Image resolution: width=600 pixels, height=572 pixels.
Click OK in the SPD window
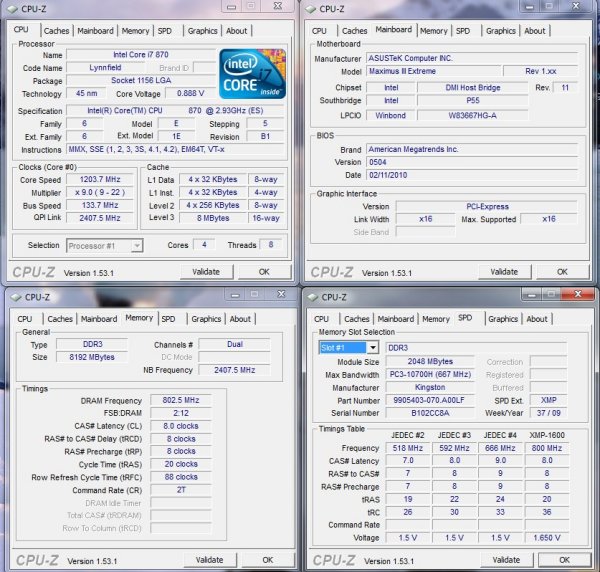coord(564,560)
